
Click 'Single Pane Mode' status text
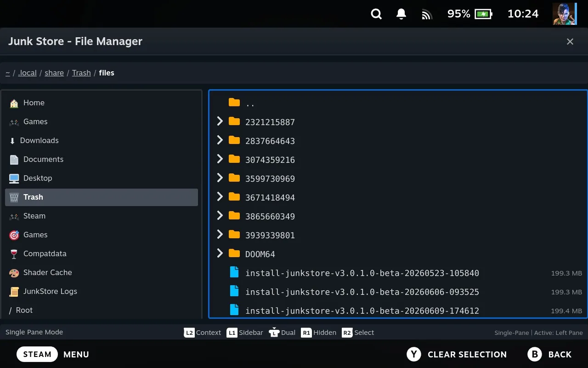tap(34, 332)
